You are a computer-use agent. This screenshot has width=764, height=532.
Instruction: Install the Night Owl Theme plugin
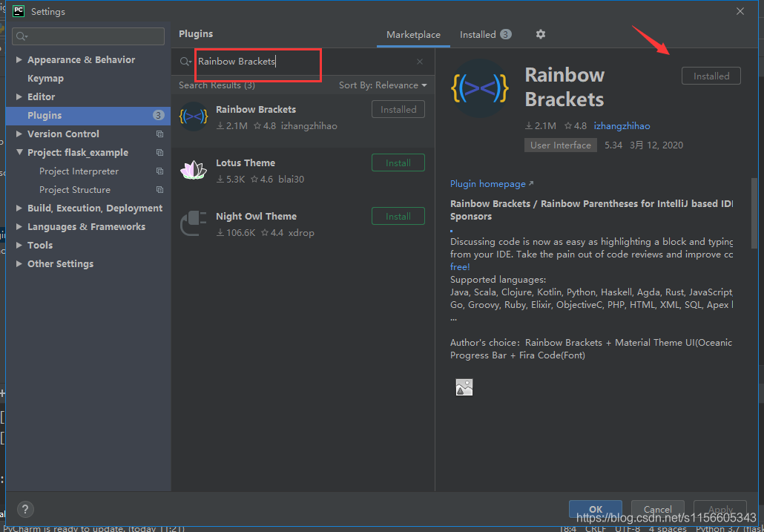tap(398, 217)
